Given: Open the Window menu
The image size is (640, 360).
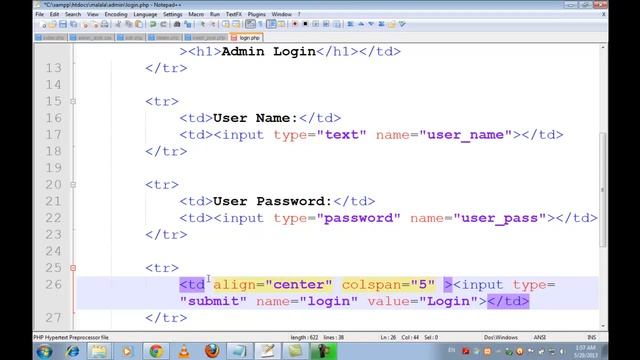Looking at the screenshot, I should click(282, 14).
